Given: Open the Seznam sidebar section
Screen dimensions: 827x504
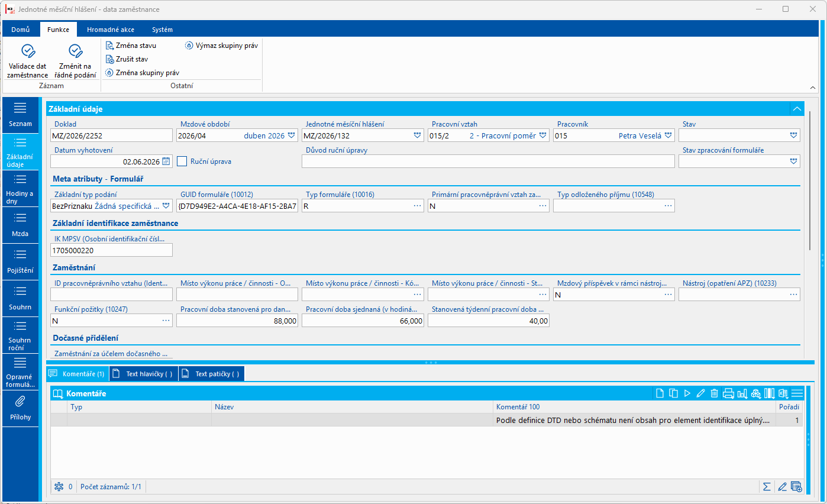Looking at the screenshot, I should [x=20, y=115].
